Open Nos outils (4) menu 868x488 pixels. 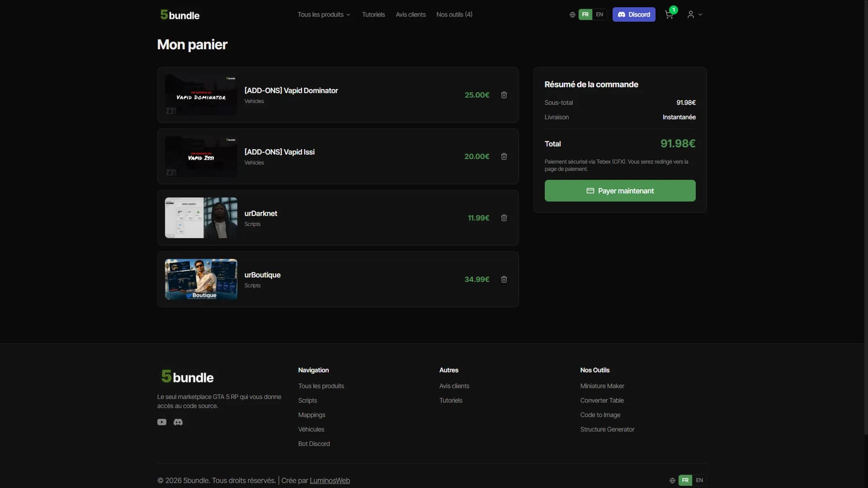(x=454, y=14)
